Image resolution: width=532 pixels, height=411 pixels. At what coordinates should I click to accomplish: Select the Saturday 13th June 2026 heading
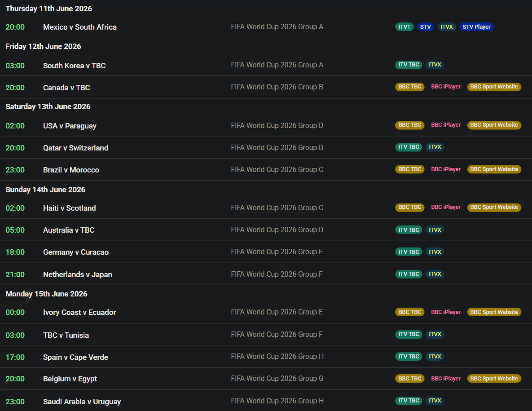(48, 106)
